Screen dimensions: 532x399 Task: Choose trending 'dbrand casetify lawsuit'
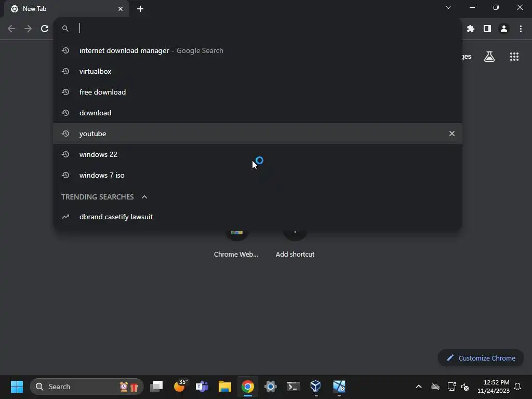pos(258,217)
